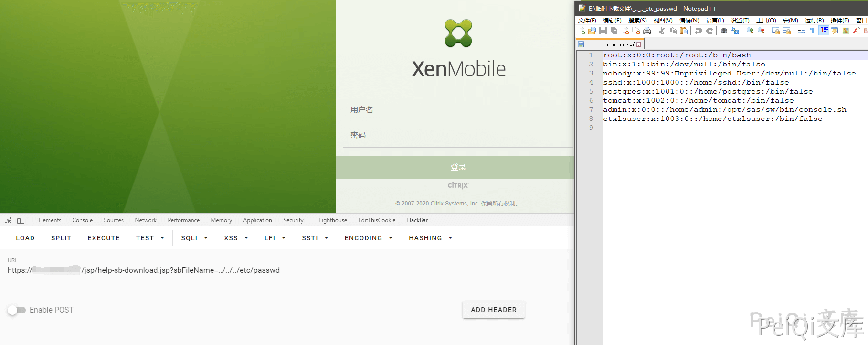Toggle the Word Wrap toolbar button
Viewport: 868px width, 345px height.
tap(801, 31)
